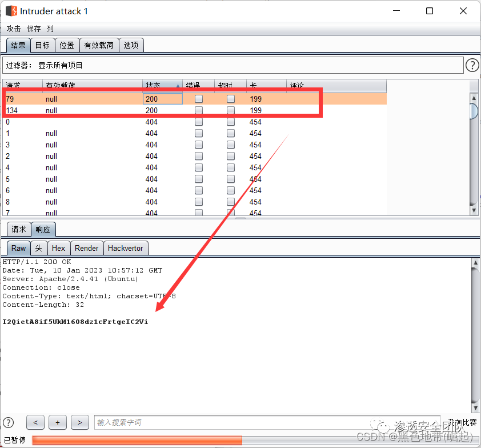481x448 pixels.
Task: Open the filter help question mark icon
Action: click(472, 65)
